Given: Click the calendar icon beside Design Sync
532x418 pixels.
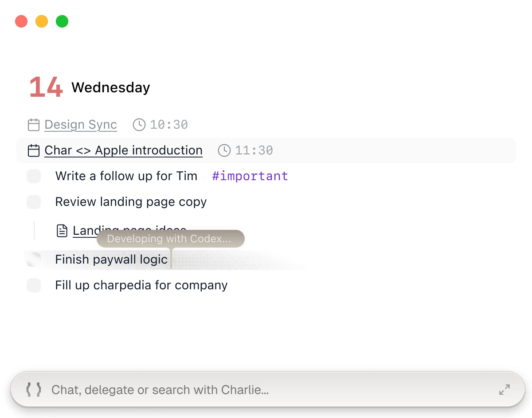Looking at the screenshot, I should 34,125.
